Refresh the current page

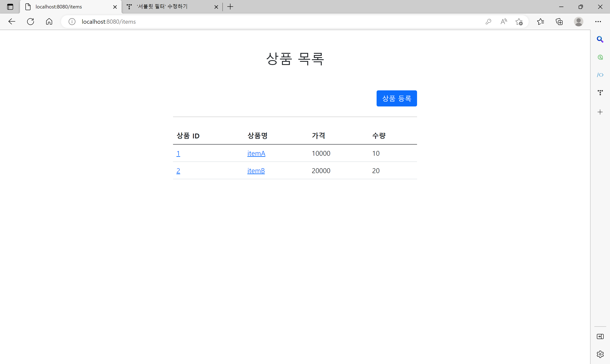click(x=30, y=22)
